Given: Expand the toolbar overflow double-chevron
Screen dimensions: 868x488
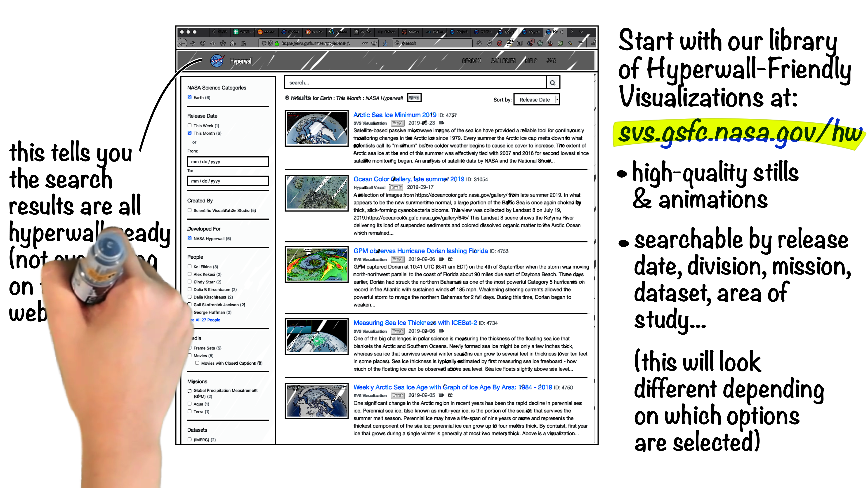Looking at the screenshot, I should tap(580, 43).
